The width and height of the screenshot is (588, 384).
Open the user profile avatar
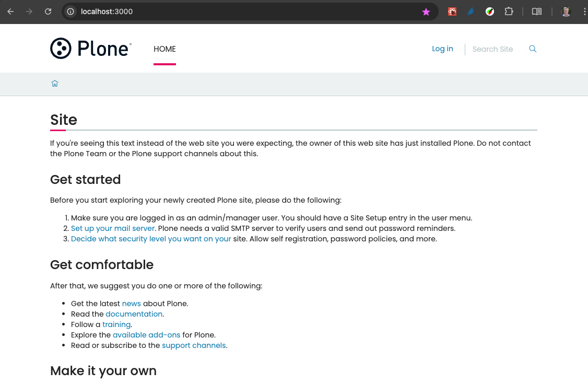(x=566, y=11)
